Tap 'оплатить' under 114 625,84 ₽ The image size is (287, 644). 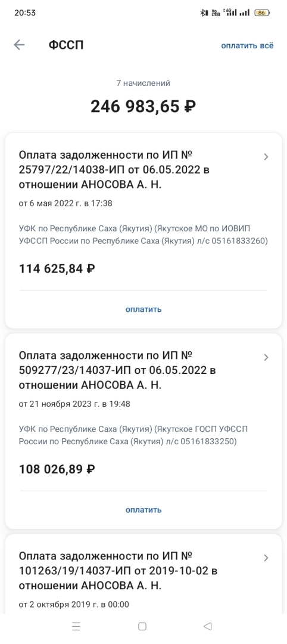143,309
